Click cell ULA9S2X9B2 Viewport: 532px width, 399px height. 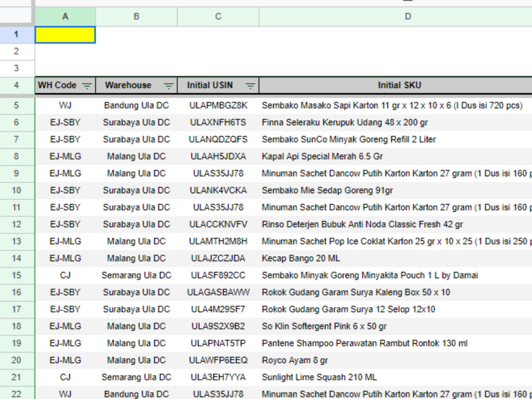[x=218, y=326]
